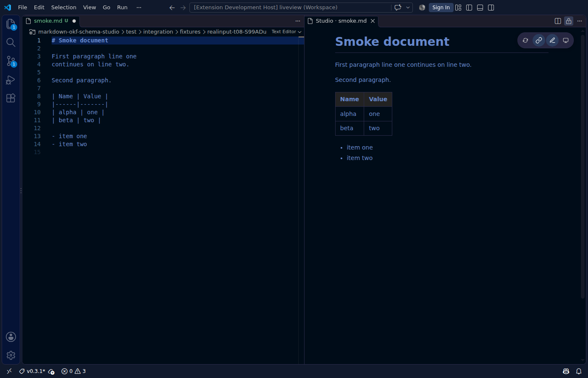Open the File menu

coord(23,8)
